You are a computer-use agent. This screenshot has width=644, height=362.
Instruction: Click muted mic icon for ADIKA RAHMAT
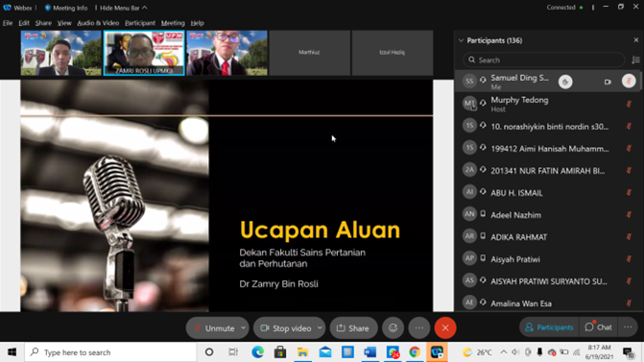point(629,237)
